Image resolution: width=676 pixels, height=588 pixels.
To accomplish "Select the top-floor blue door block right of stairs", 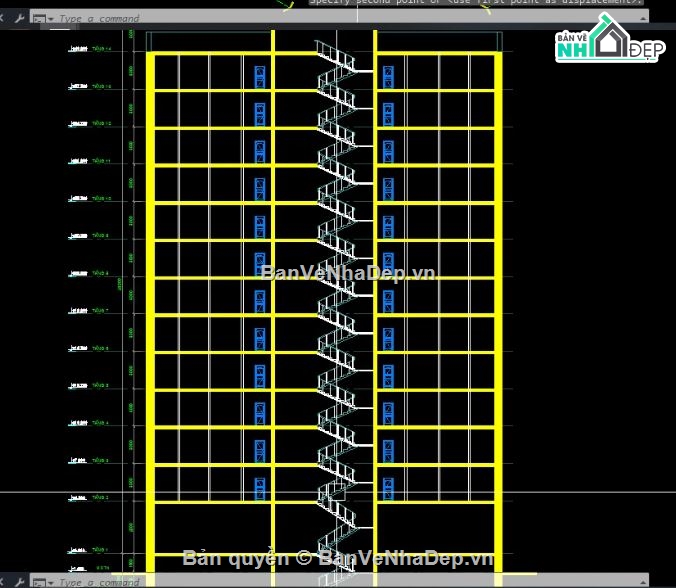I will pyautogui.click(x=388, y=77).
